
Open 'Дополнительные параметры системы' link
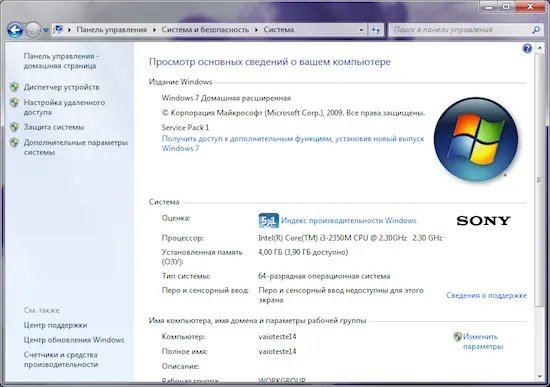pyautogui.click(x=75, y=147)
